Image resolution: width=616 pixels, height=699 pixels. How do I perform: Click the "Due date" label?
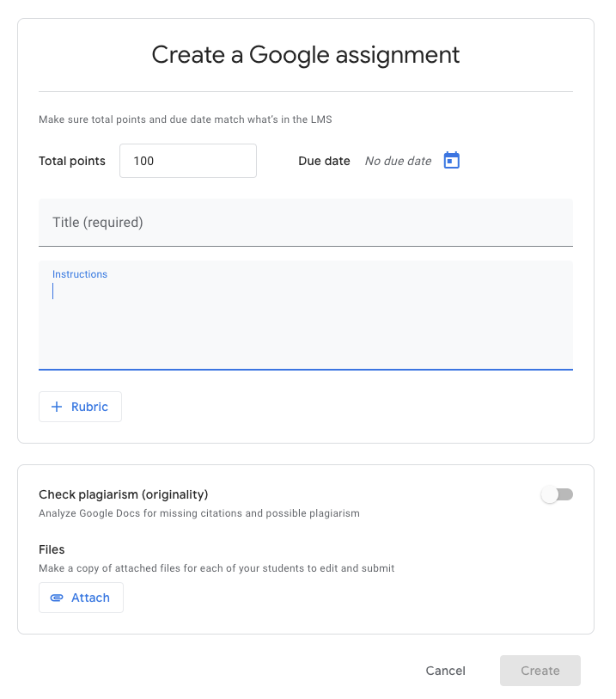coord(324,161)
